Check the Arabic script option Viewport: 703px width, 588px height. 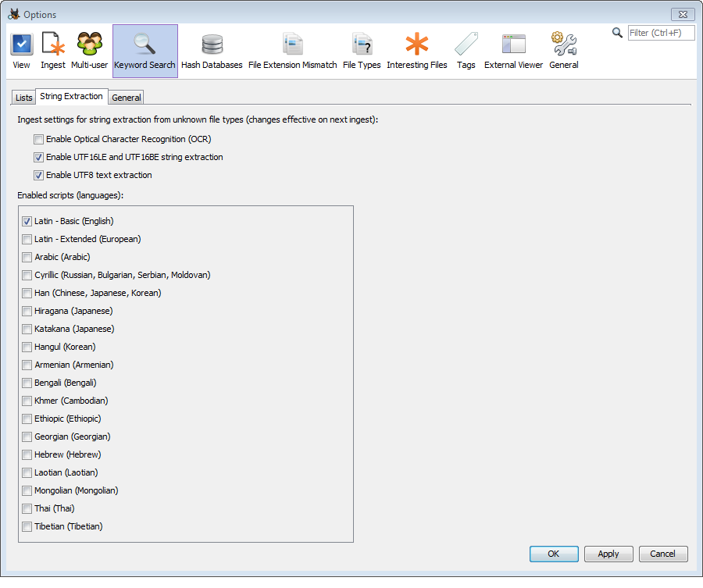click(27, 257)
